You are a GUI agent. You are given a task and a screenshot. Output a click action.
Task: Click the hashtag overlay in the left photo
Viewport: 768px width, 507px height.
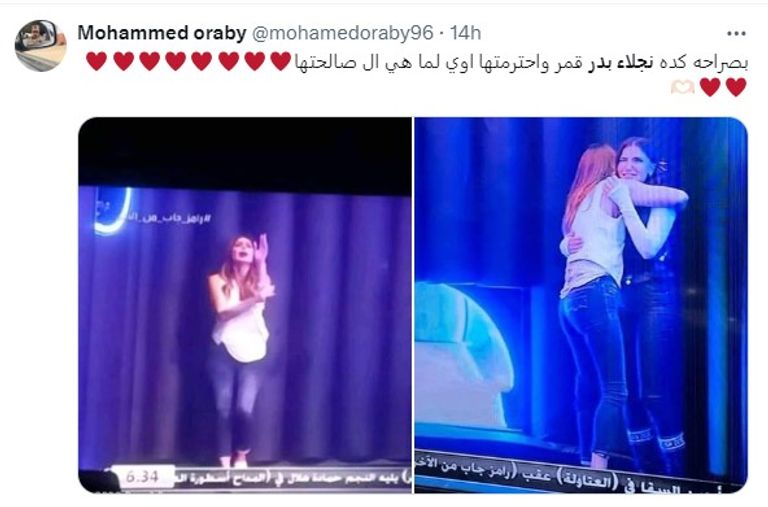[x=169, y=218]
